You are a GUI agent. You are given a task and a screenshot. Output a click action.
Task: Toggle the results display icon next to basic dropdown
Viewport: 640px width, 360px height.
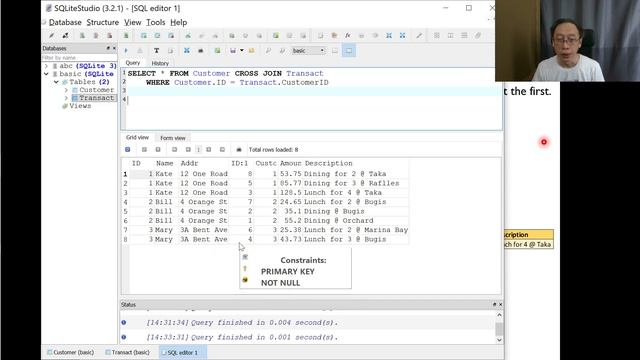(335, 51)
